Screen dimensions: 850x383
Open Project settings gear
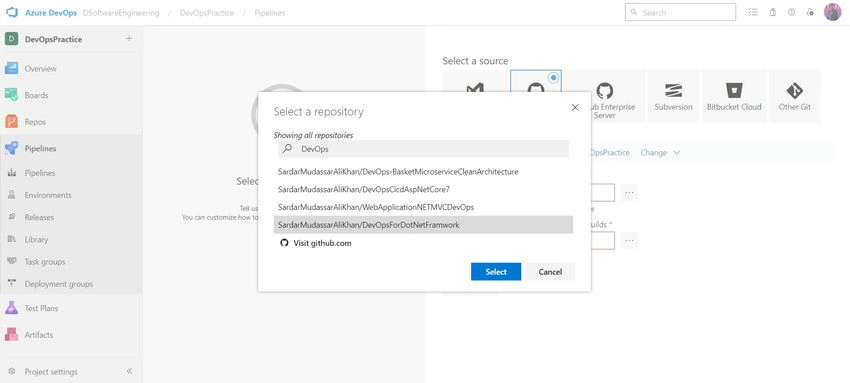point(12,372)
